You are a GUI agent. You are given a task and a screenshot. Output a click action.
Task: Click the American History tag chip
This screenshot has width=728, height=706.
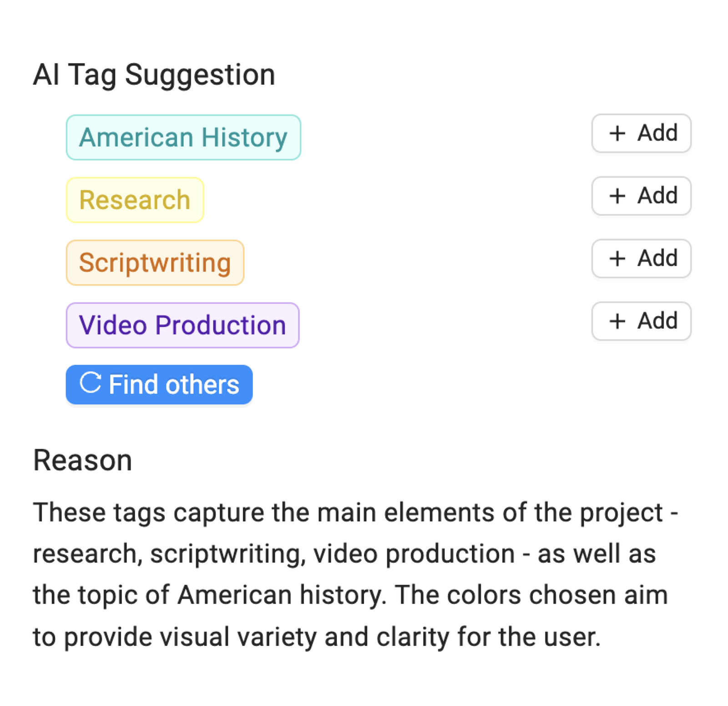pyautogui.click(x=183, y=137)
